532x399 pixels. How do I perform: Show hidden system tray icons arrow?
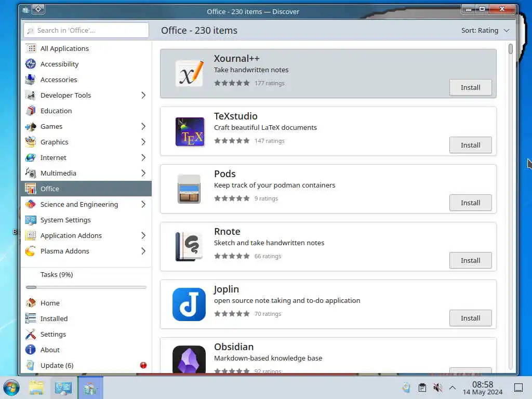click(x=453, y=388)
